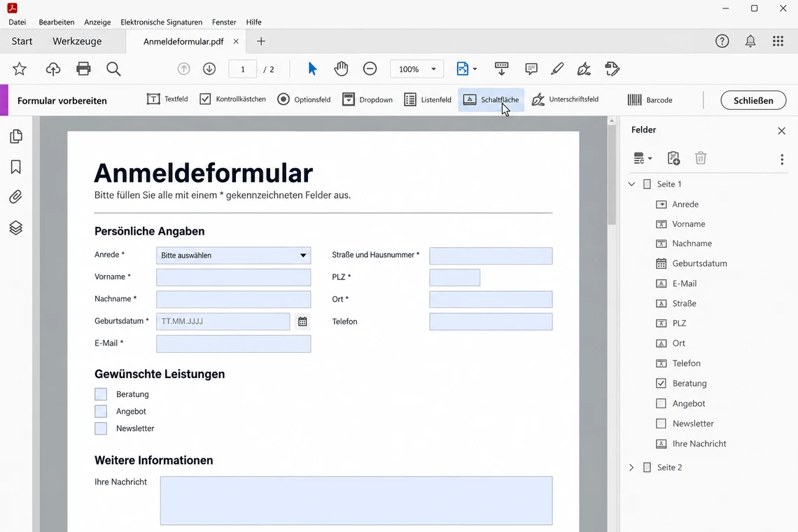Check the Newsletter checkbox in form
This screenshot has height=532, width=798.
point(101,428)
